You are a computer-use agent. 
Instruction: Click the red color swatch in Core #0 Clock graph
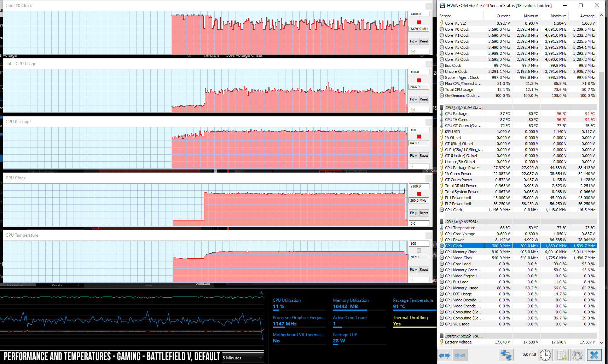[x=419, y=22]
